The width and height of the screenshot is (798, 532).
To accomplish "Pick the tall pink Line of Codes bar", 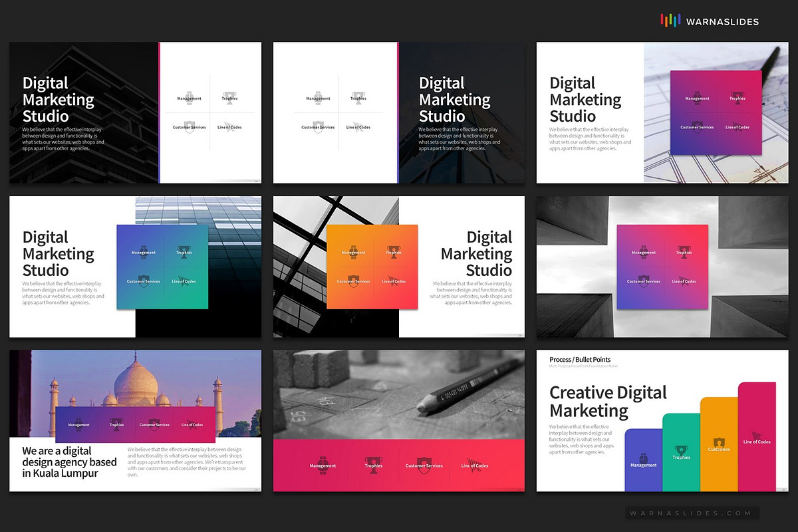I will (x=757, y=437).
